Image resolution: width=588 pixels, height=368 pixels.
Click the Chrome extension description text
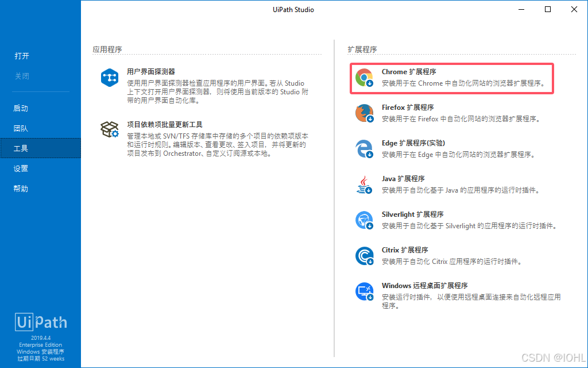(x=463, y=83)
